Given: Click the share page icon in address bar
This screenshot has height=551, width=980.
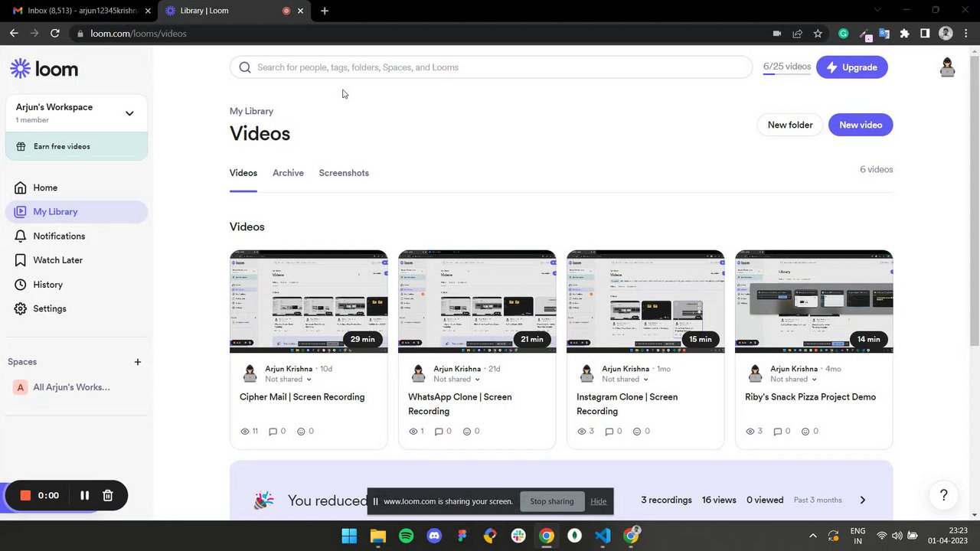Looking at the screenshot, I should pos(797,34).
